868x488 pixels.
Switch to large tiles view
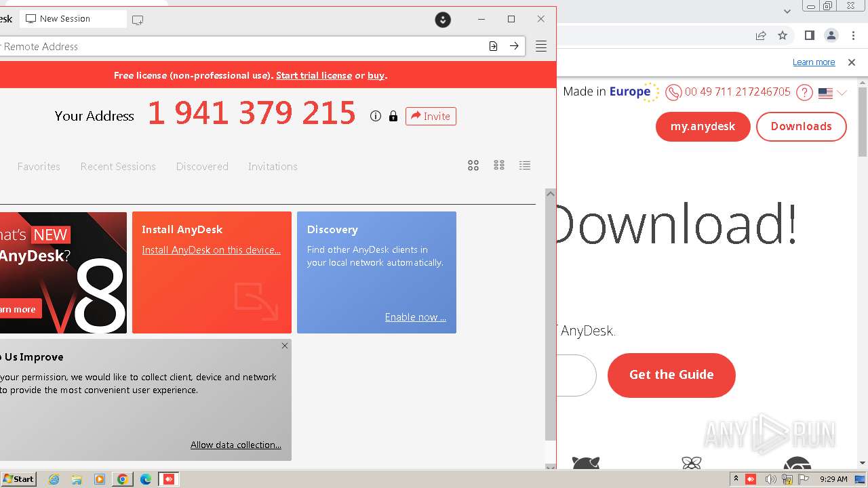tap(473, 165)
